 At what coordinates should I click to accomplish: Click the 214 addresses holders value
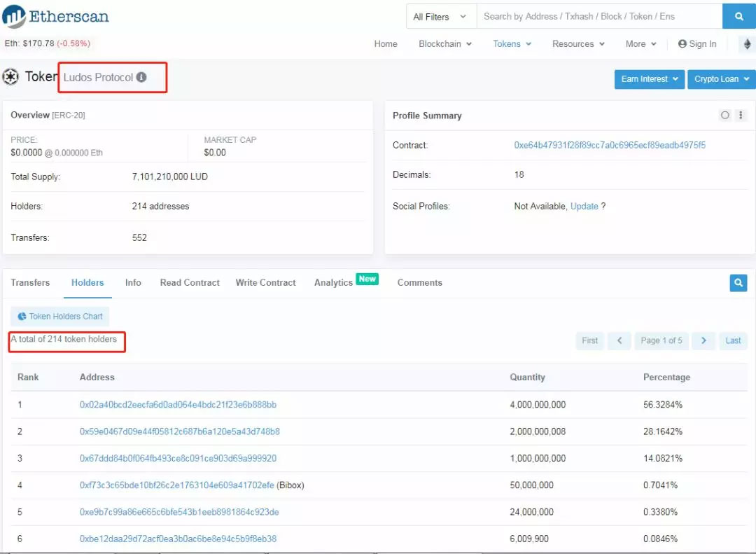tap(160, 206)
